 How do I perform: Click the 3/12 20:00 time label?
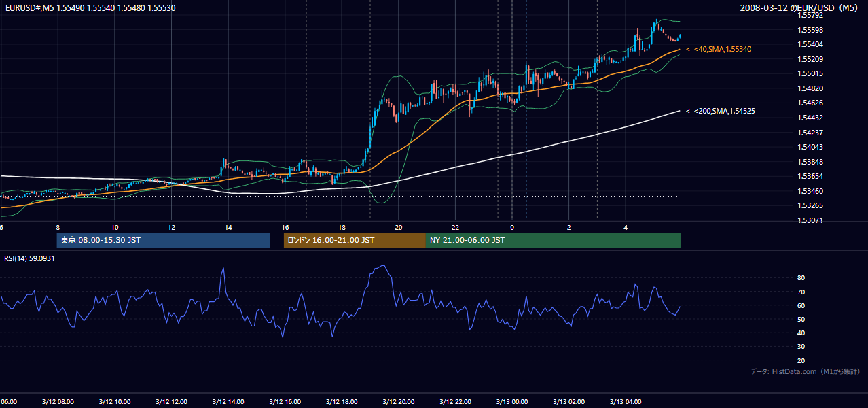pos(399,402)
